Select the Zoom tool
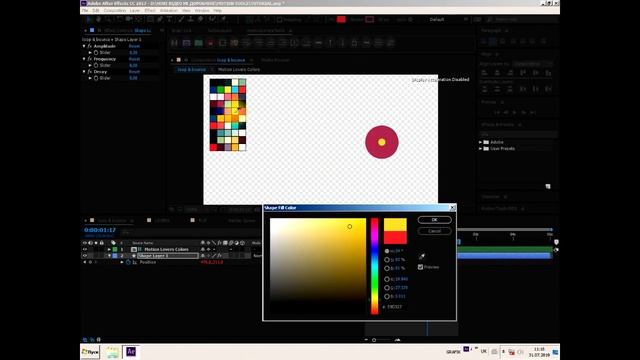640x360 pixels. pyautogui.click(x=108, y=19)
